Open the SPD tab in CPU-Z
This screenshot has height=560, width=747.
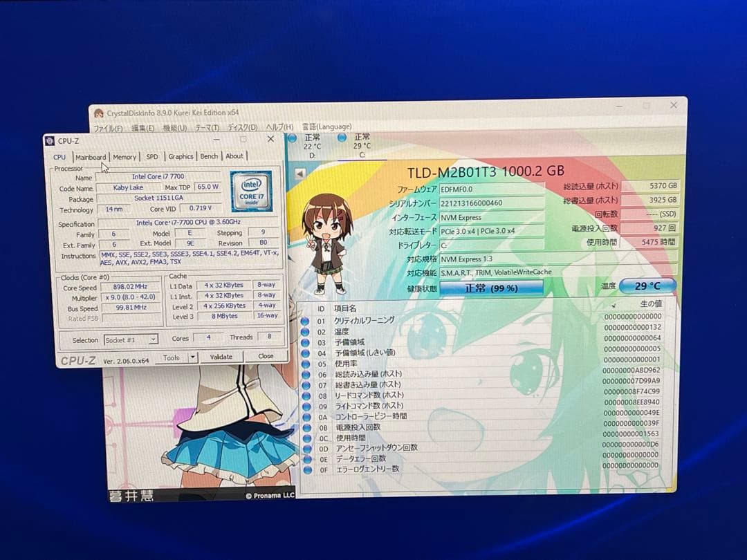pos(152,157)
